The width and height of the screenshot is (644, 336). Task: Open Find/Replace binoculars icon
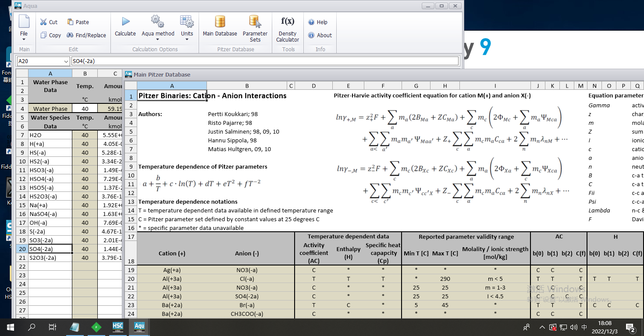70,35
